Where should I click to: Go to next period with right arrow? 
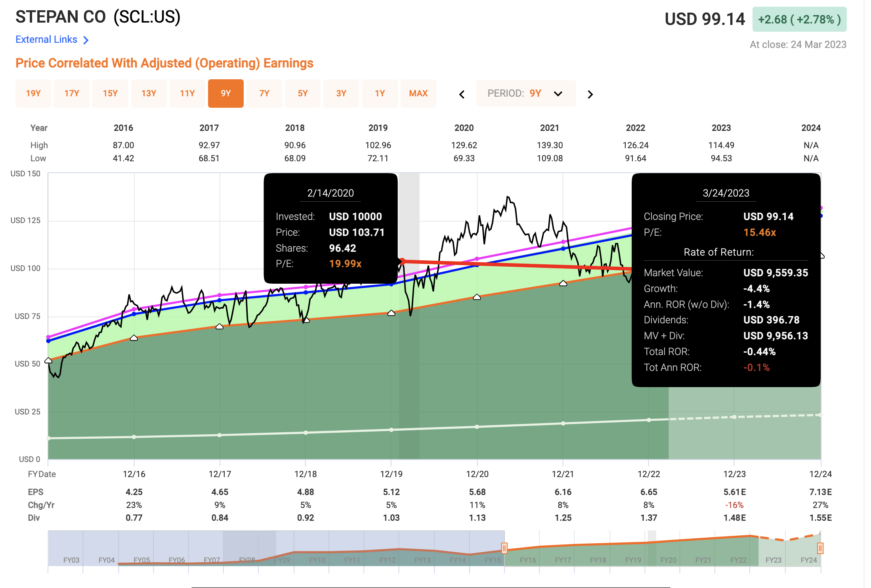tap(590, 94)
